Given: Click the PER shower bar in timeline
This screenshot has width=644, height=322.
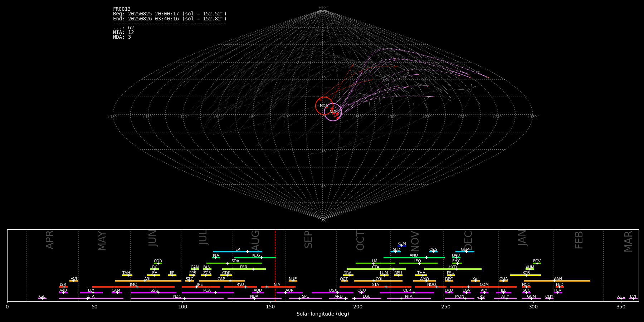Looking at the screenshot, I should [x=244, y=269].
